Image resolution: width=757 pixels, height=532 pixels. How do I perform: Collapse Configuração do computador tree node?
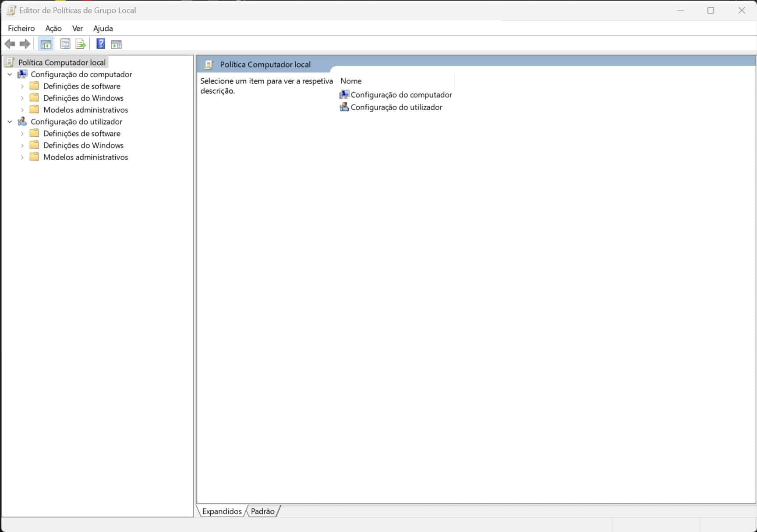(x=10, y=74)
